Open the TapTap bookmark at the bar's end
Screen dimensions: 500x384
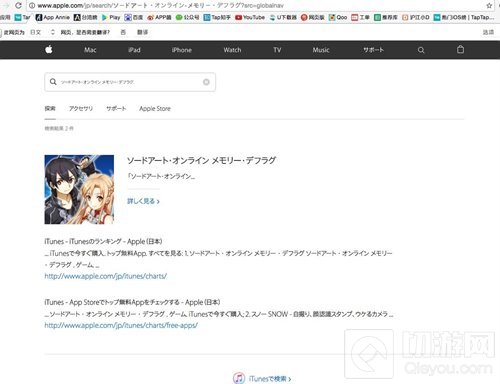464,17
